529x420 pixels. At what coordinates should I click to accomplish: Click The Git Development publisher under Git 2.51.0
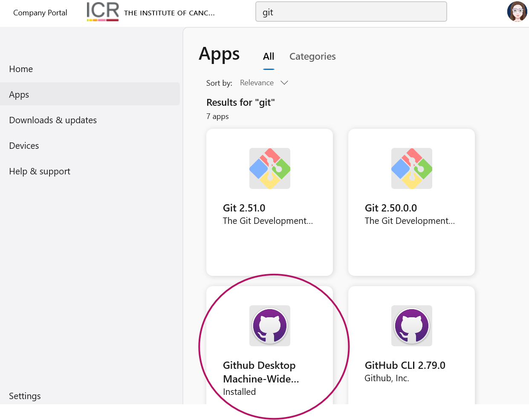coord(268,221)
